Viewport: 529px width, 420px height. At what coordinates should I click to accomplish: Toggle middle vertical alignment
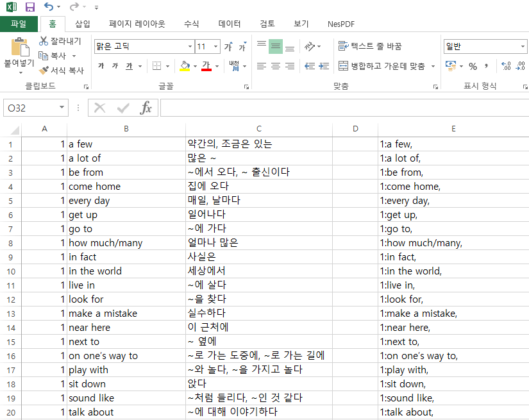276,46
